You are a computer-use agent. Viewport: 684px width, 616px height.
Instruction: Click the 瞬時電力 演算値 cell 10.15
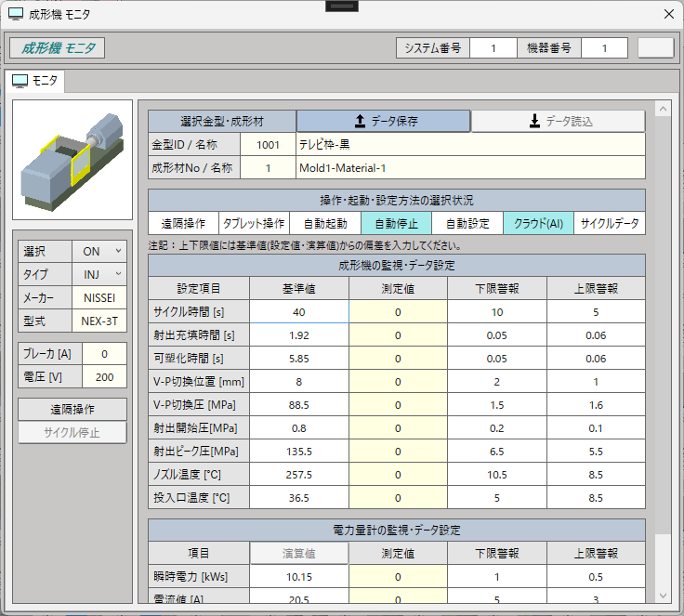point(299,577)
